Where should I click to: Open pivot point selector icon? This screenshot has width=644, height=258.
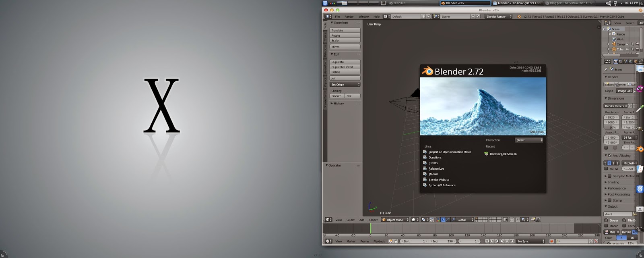[425, 220]
